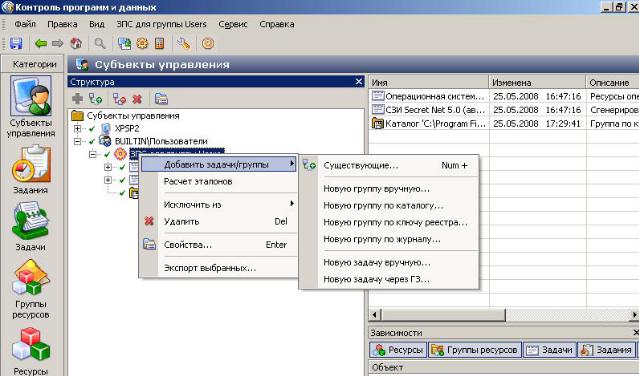Click the properties folder icon in Структура toolbar
The width and height of the screenshot is (639, 376).
coord(161,98)
